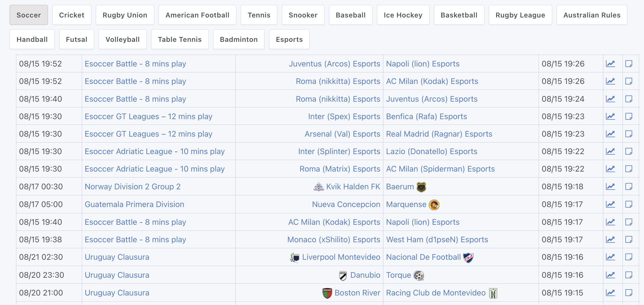Viewport: 644px width, 305px height.
Task: Open the Handball tab
Action: (x=32, y=39)
